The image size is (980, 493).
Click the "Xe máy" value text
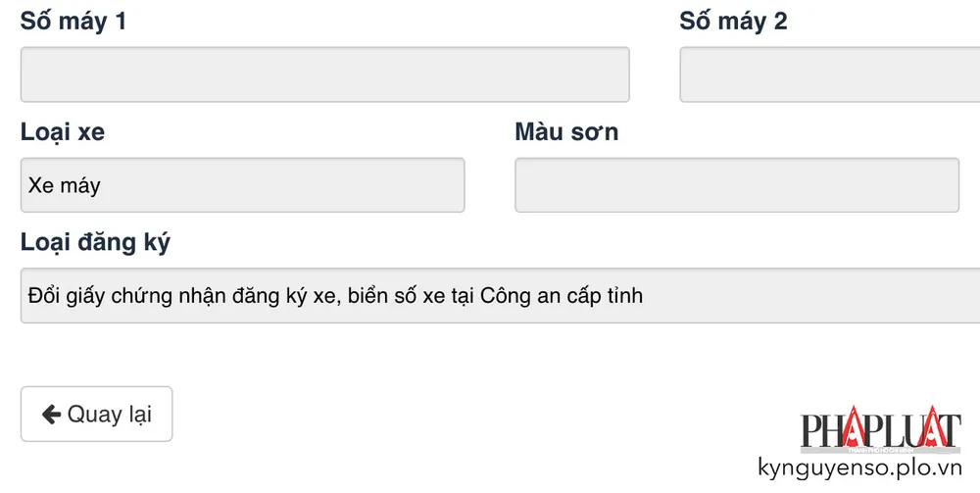65,185
